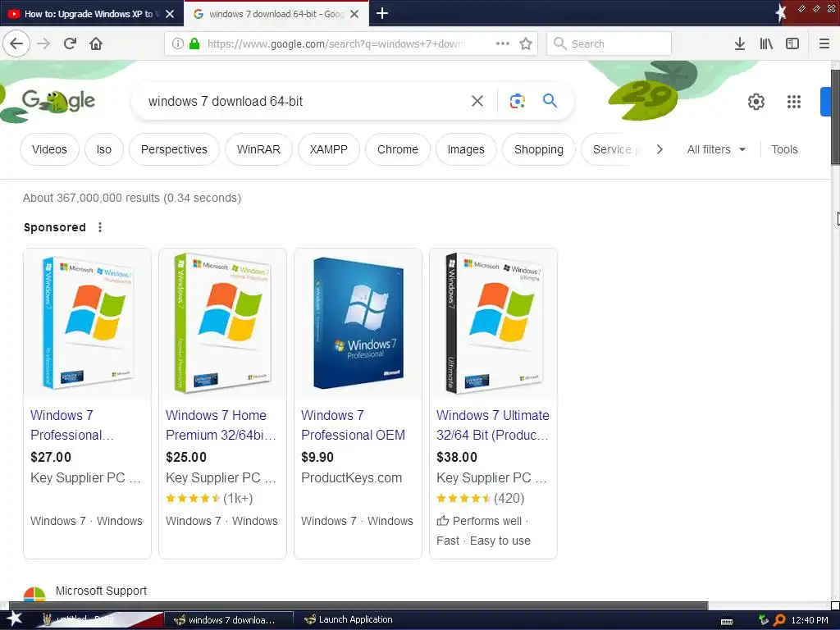Search by image with Google Lens

[x=517, y=101]
